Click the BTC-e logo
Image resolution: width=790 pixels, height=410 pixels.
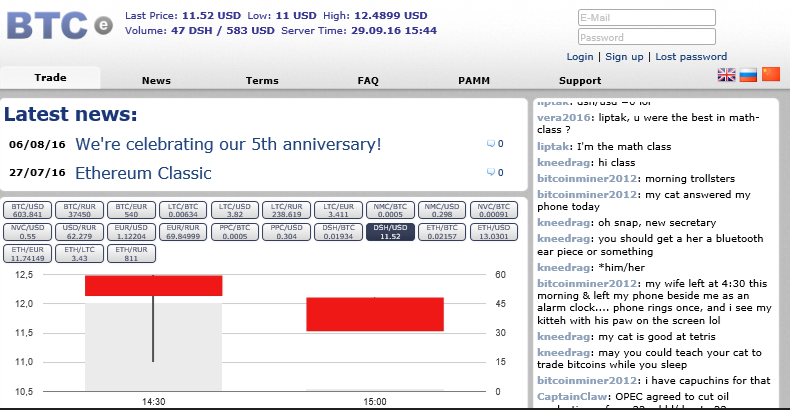click(x=59, y=26)
